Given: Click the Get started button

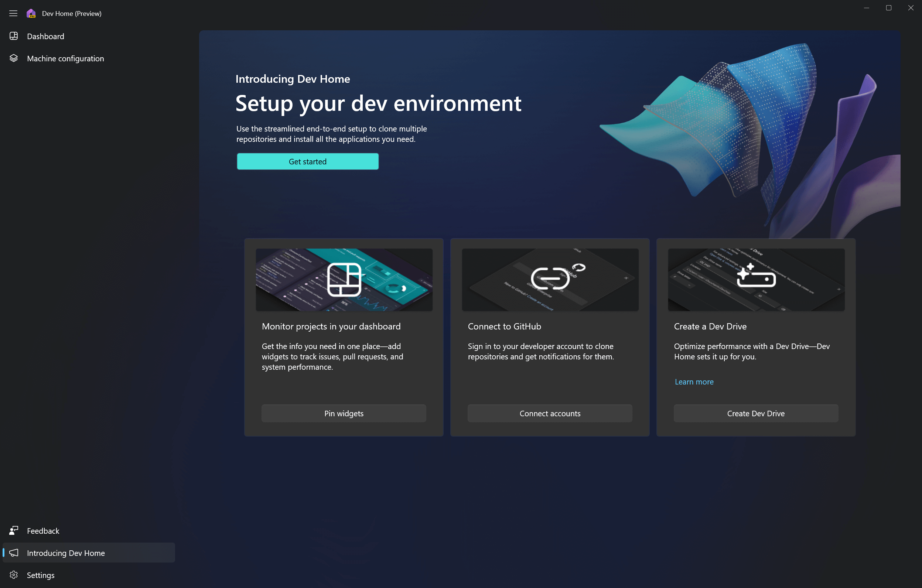Looking at the screenshot, I should [x=307, y=161].
